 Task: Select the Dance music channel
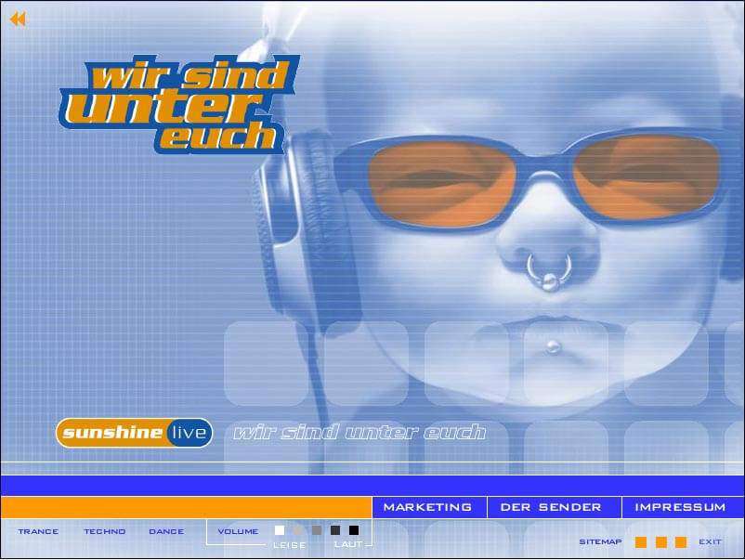click(166, 531)
